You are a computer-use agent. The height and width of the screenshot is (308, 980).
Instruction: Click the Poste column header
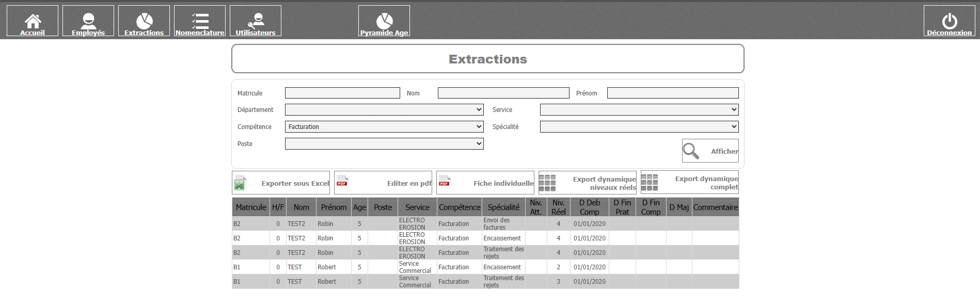pyautogui.click(x=383, y=207)
